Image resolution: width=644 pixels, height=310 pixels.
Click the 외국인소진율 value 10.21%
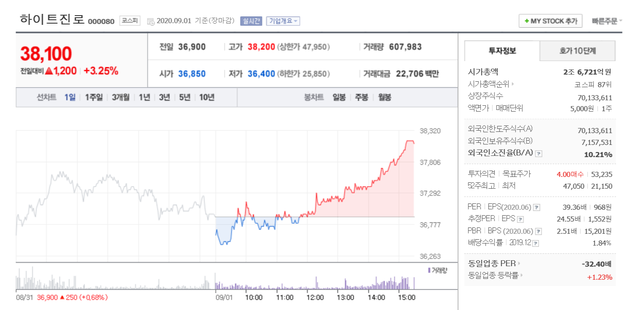[x=598, y=155]
